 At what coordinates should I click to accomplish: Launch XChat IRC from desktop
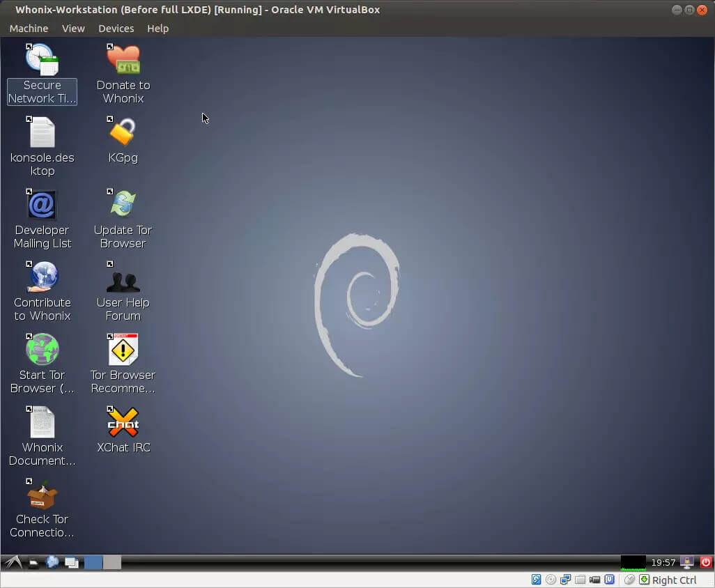pos(123,422)
